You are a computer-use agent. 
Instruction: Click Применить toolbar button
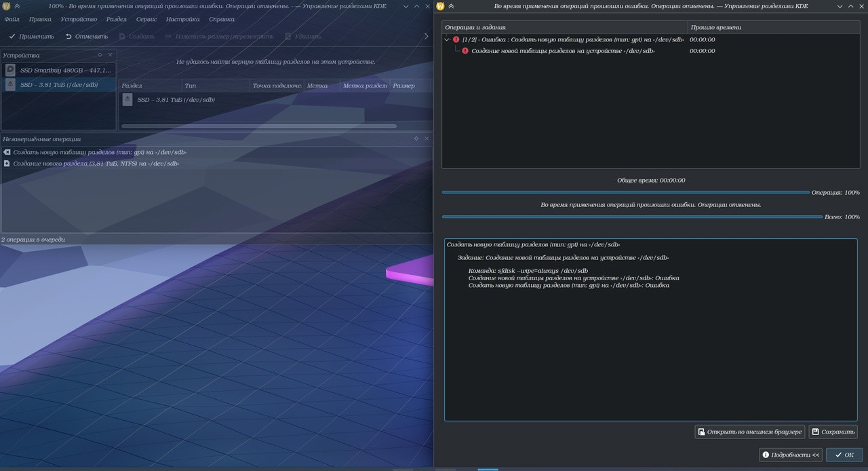(x=31, y=36)
